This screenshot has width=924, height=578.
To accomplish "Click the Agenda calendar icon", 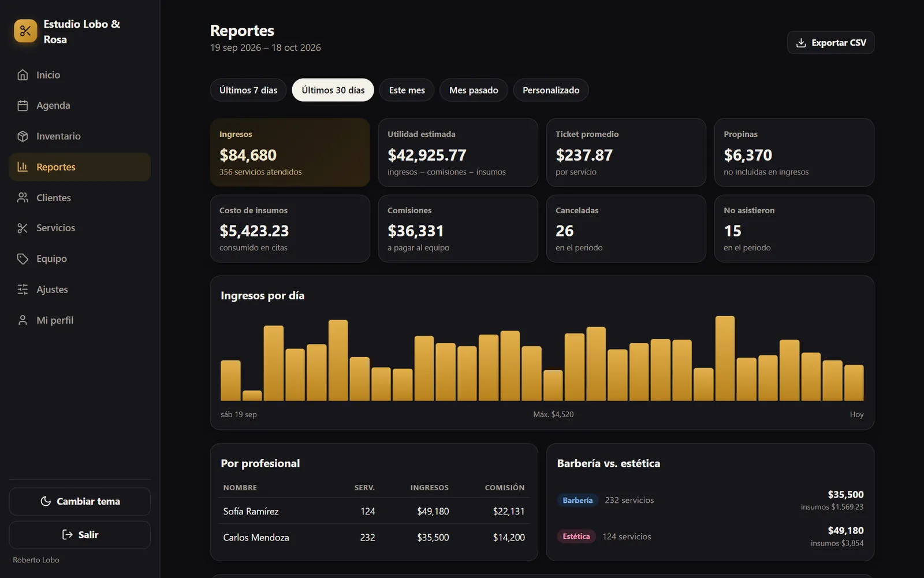I will point(23,105).
